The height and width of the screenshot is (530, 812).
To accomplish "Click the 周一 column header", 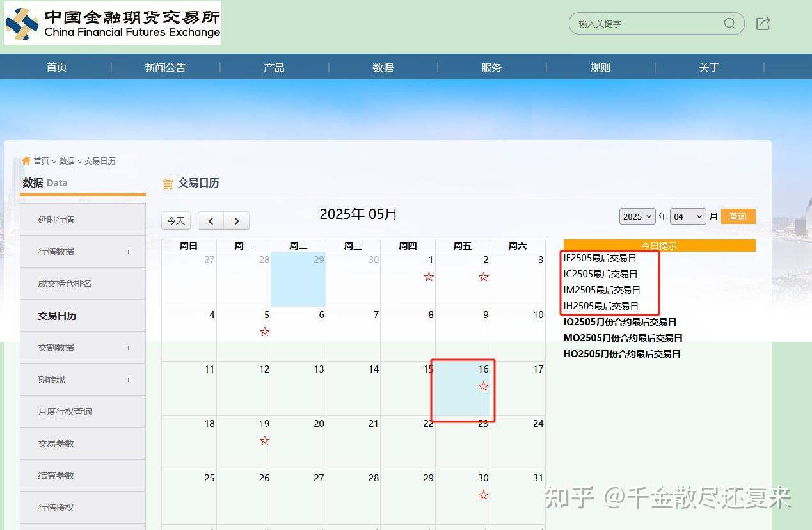I will point(244,246).
